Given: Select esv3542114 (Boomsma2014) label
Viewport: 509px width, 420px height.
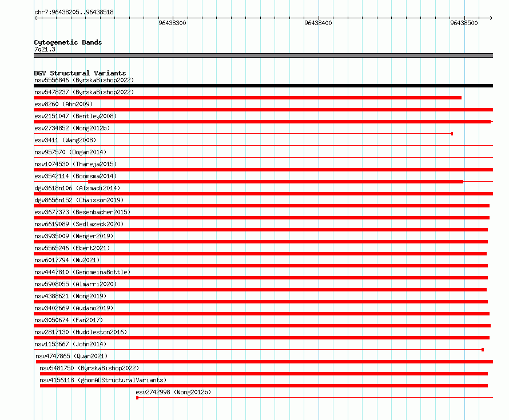Looking at the screenshot, I should 75,176.
